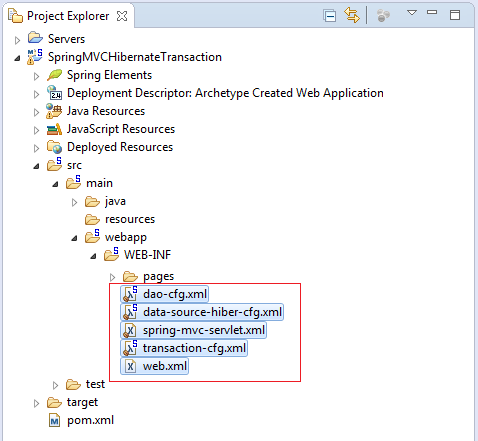Collapse the SpringMVCHibernateTransaction project

pyautogui.click(x=17, y=59)
